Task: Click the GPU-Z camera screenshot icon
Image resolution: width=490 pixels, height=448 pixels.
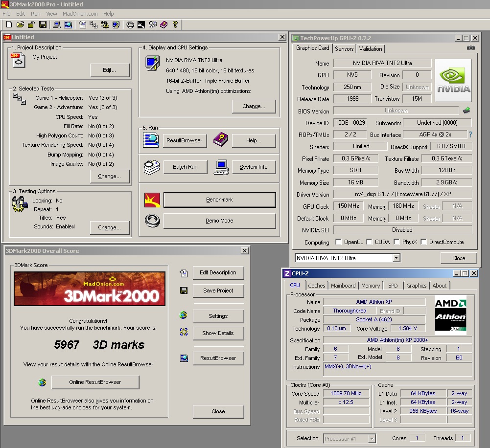Action: click(x=470, y=48)
